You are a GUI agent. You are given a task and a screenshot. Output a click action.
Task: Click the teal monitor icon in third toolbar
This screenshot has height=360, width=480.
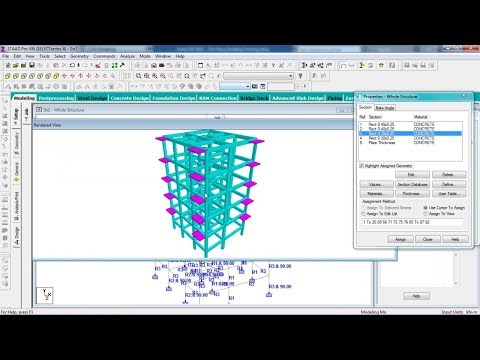tap(255, 87)
